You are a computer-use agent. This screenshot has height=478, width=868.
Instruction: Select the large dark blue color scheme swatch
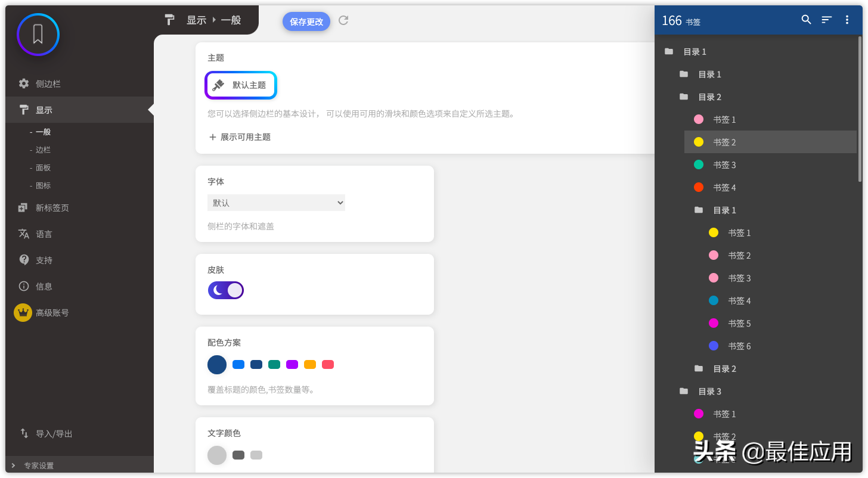click(x=217, y=364)
